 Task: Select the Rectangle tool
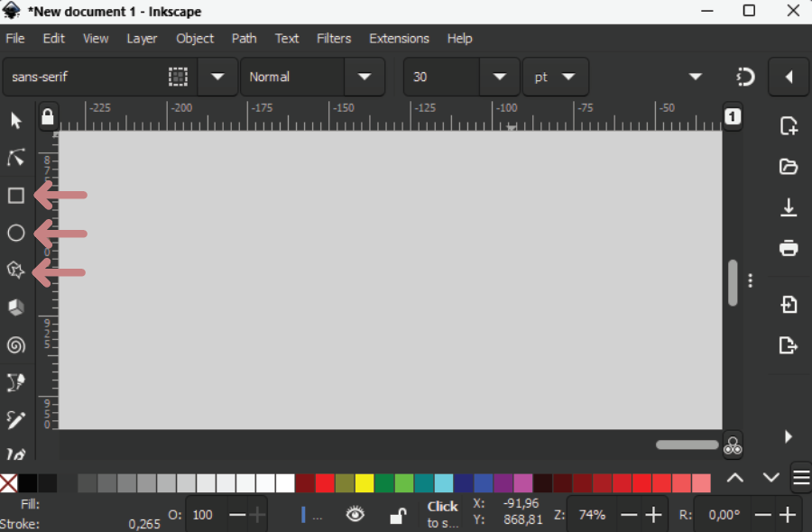pos(16,196)
